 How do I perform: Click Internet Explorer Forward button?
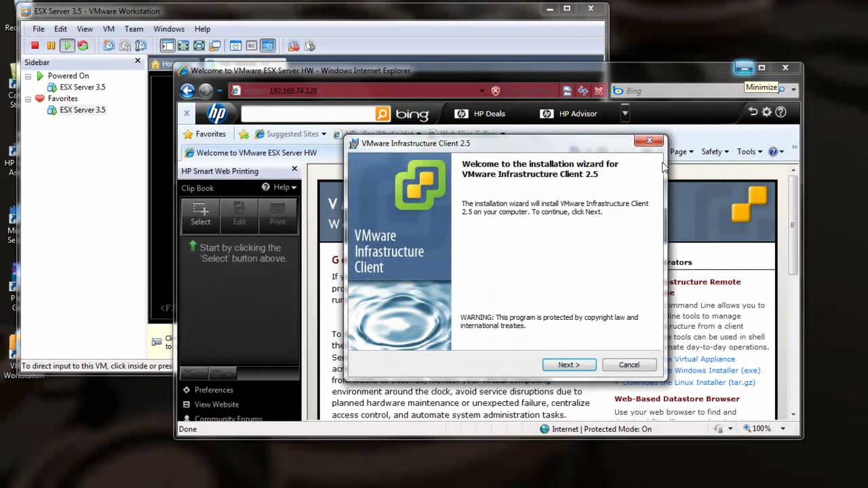point(205,91)
